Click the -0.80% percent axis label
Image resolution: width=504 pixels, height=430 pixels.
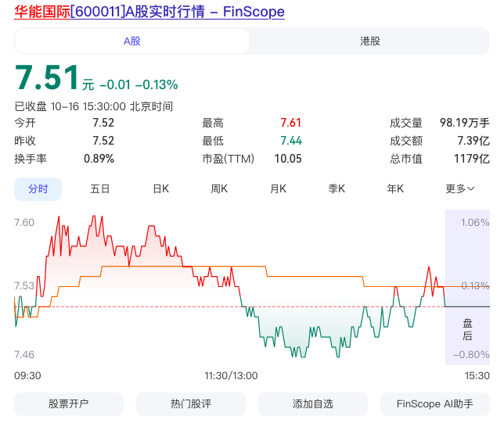tap(471, 354)
